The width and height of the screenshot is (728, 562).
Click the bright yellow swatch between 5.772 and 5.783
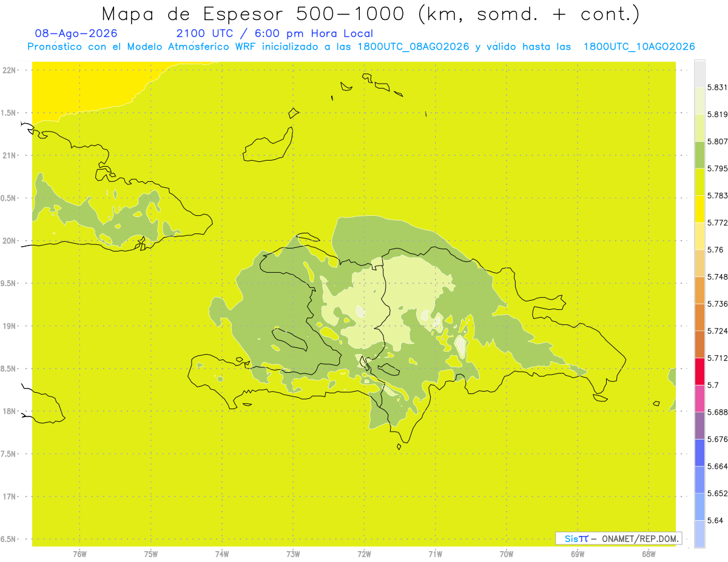click(699, 209)
